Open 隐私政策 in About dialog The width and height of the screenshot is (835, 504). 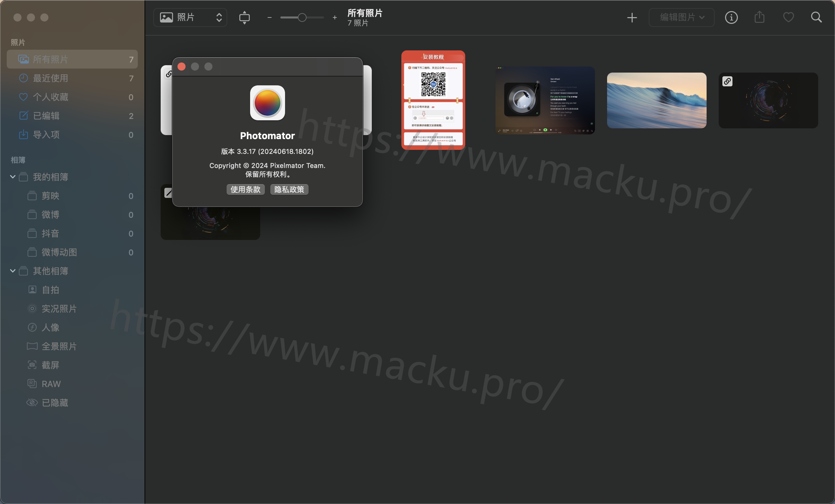(x=289, y=190)
